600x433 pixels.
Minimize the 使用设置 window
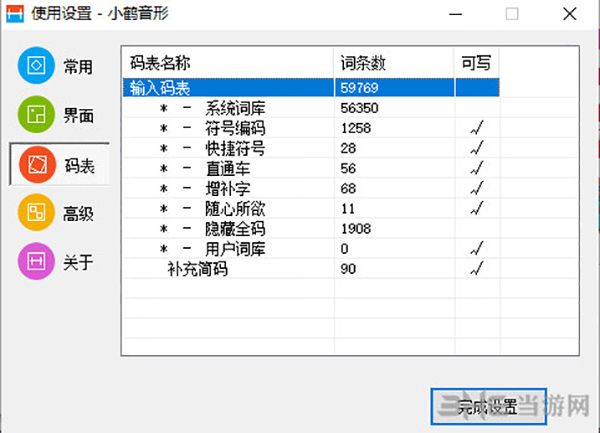coord(455,15)
